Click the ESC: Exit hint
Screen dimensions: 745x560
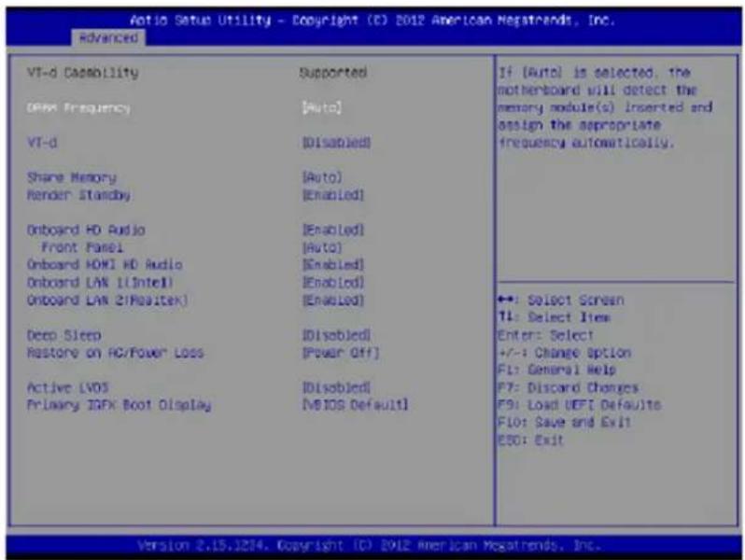[530, 441]
